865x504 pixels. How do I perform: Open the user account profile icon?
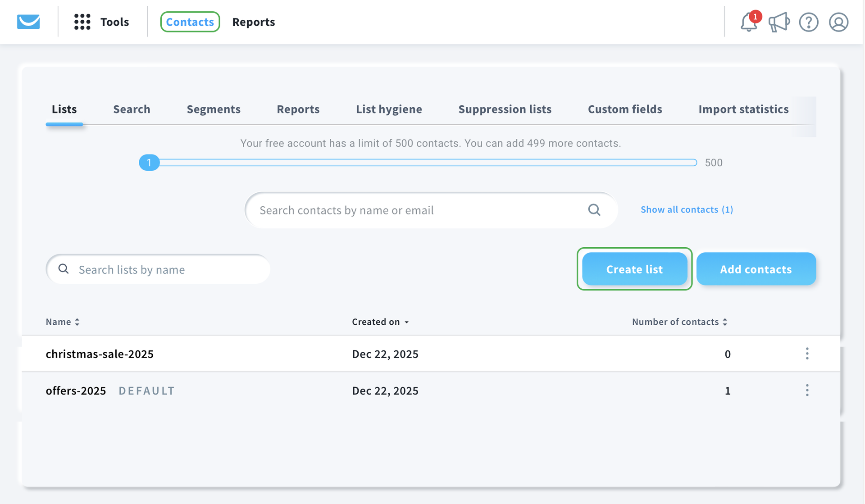(838, 22)
